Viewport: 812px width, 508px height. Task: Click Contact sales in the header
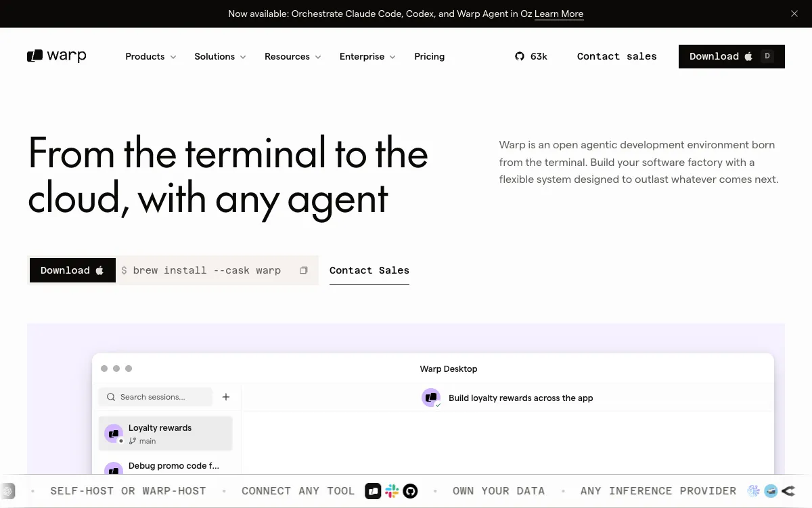coord(616,56)
